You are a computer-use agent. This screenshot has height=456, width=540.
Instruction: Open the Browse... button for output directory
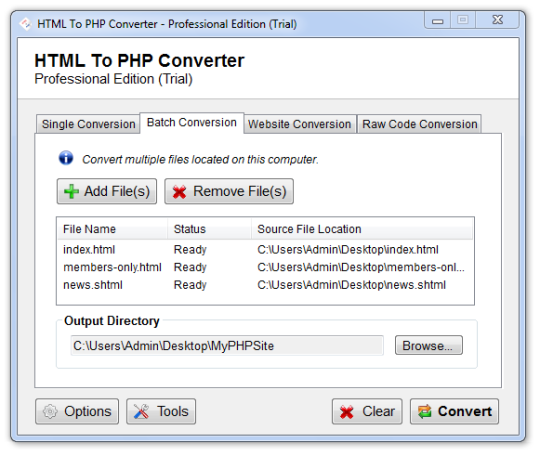[x=428, y=345]
